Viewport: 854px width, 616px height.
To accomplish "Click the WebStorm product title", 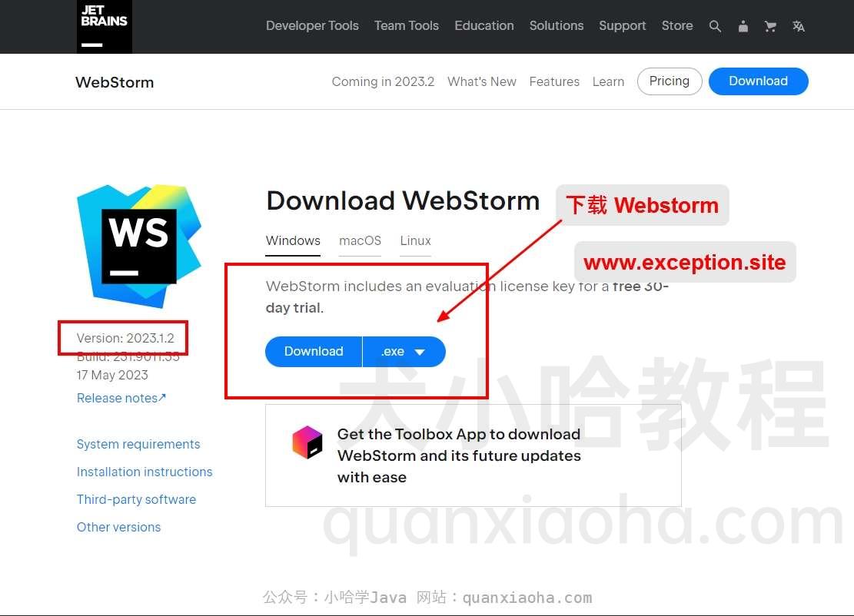I will (115, 82).
